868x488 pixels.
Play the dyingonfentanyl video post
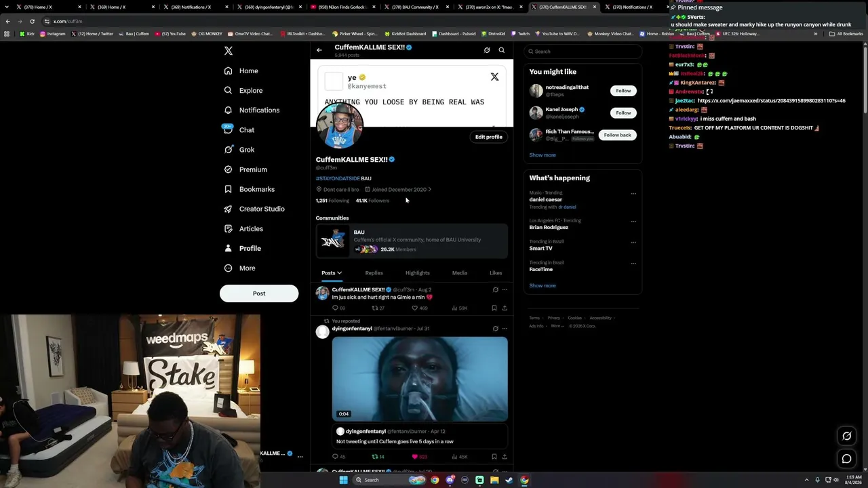(x=420, y=379)
